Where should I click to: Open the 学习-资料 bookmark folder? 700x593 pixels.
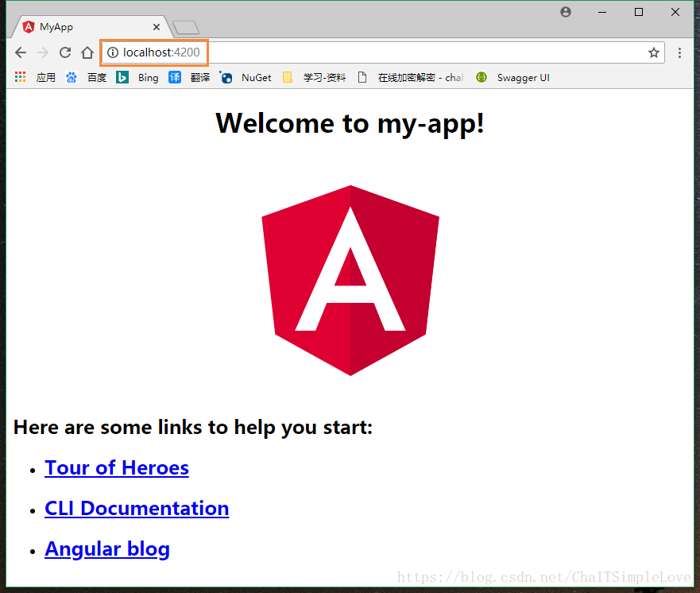coord(324,78)
